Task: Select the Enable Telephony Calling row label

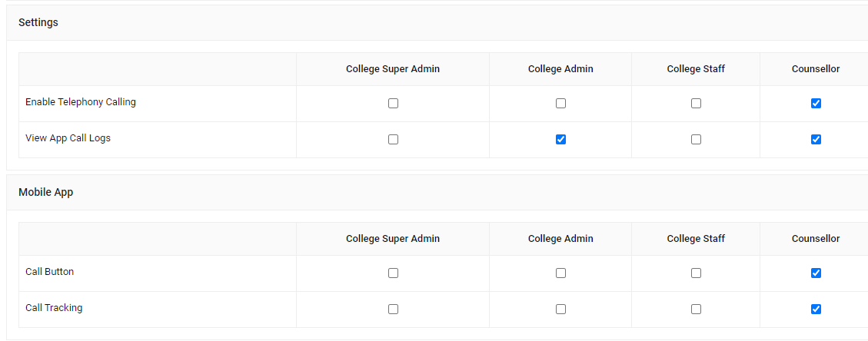Action: 81,101
